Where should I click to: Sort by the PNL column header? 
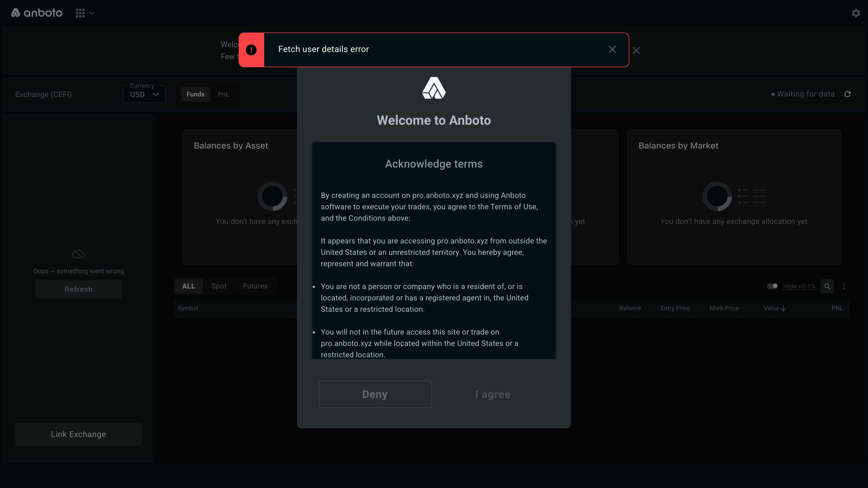[837, 308]
